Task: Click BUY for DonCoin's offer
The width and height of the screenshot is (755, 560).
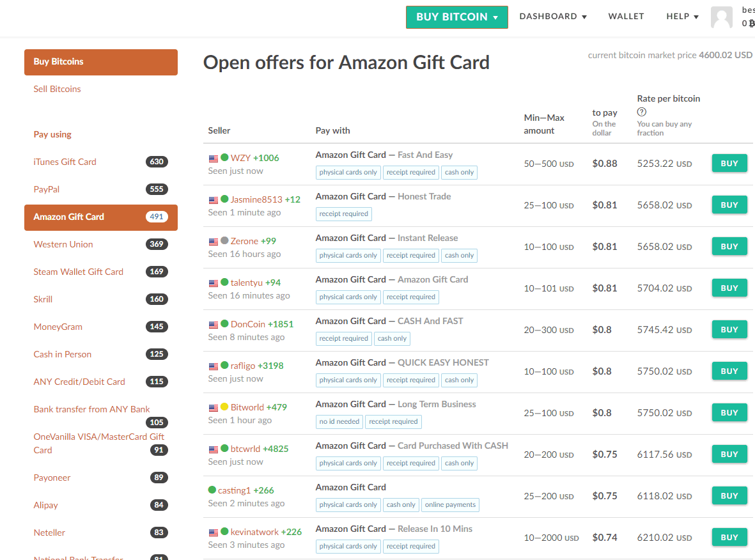Action: tap(729, 329)
